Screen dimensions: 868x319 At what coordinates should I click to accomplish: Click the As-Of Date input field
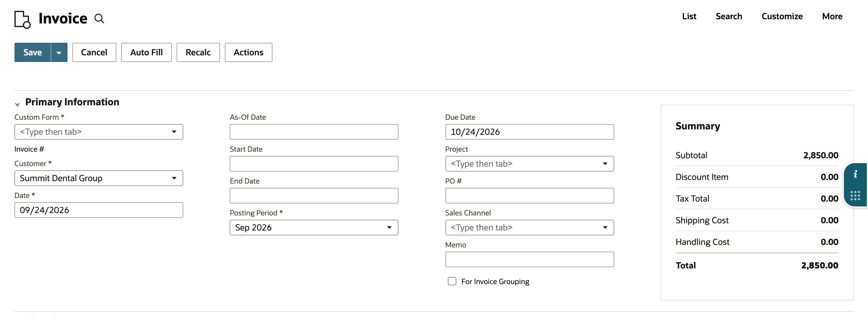point(314,132)
